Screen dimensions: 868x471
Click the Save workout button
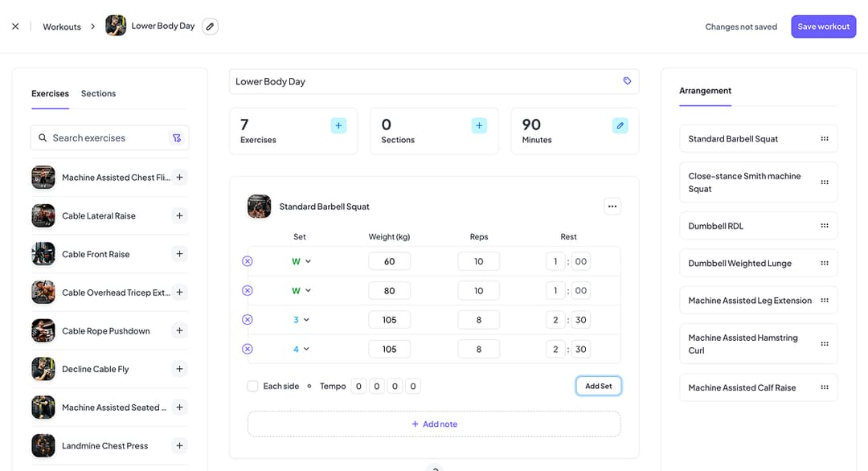point(823,26)
